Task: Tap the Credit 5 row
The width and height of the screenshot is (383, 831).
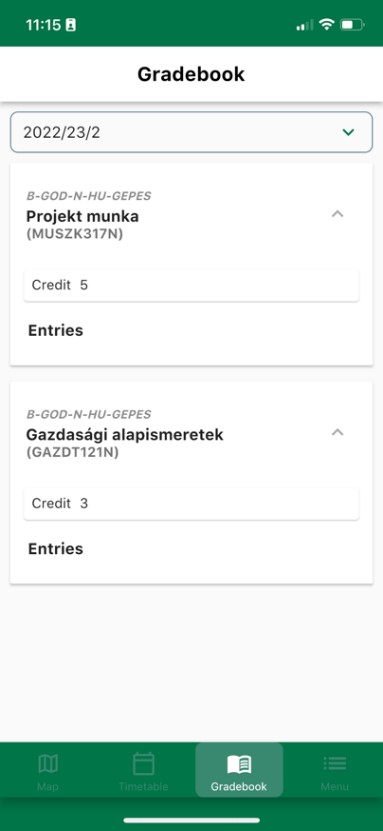Action: coord(191,285)
